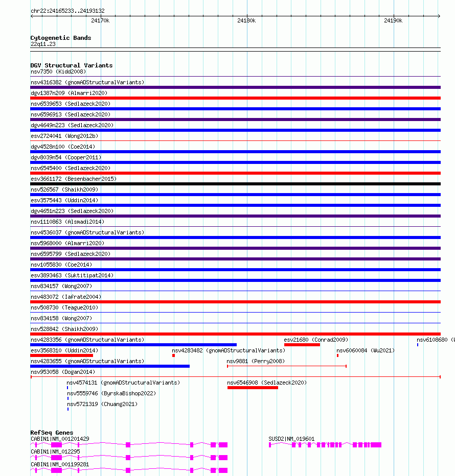Select nsv5559746 (ByrskaBishop2022) variant label
The height and width of the screenshot is (476, 455).
click(x=111, y=393)
